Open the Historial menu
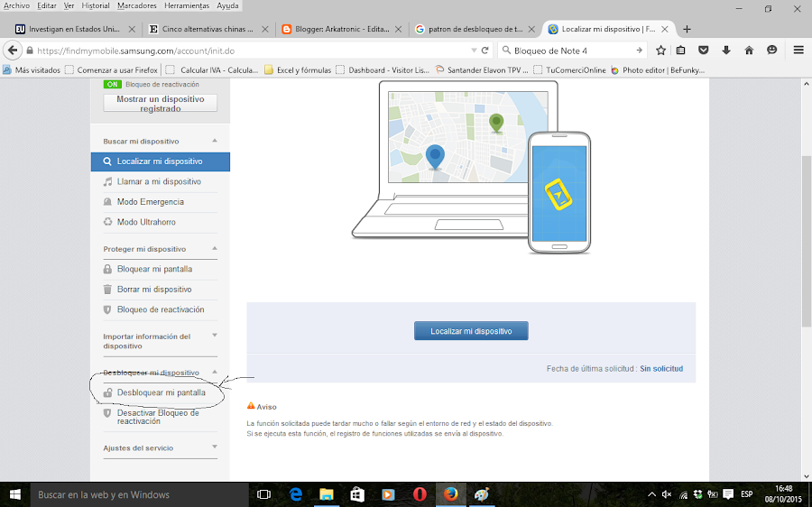Viewport: 812px width, 507px height. click(96, 5)
